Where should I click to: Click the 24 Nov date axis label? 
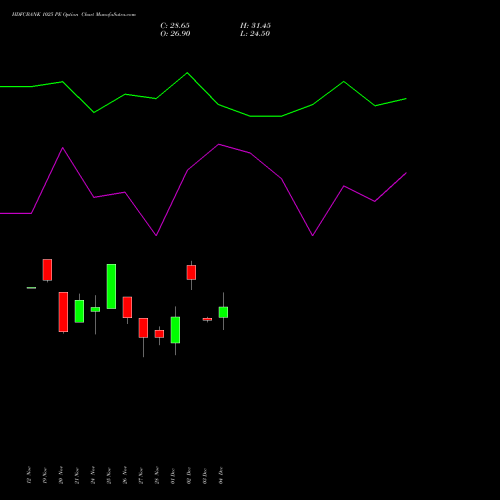pyautogui.click(x=93, y=475)
